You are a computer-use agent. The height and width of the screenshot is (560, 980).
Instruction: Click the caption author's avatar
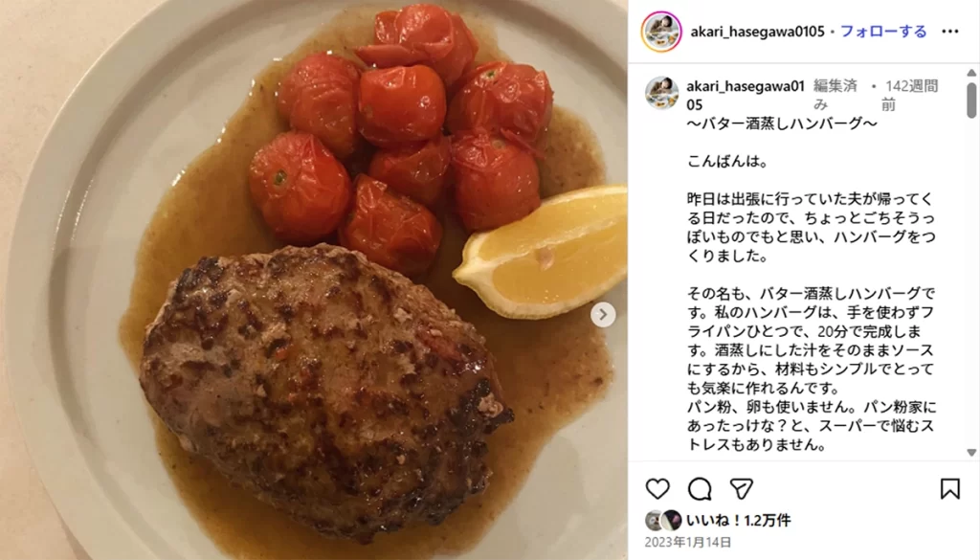[662, 94]
